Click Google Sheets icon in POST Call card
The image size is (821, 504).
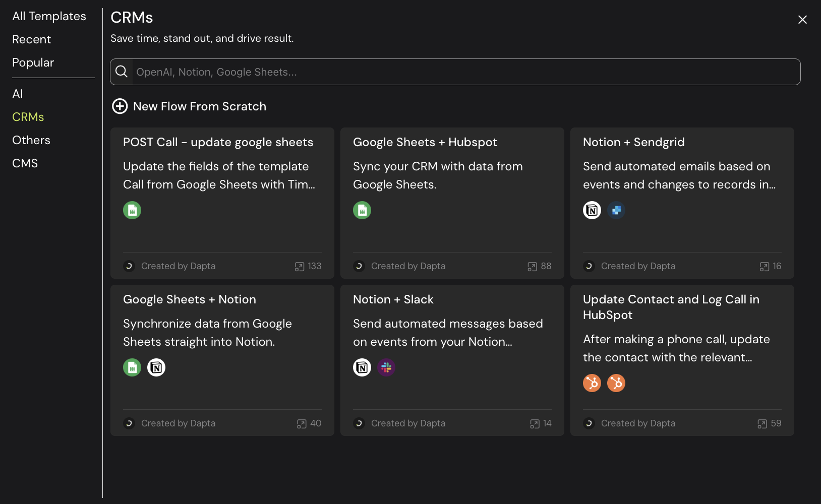132,210
